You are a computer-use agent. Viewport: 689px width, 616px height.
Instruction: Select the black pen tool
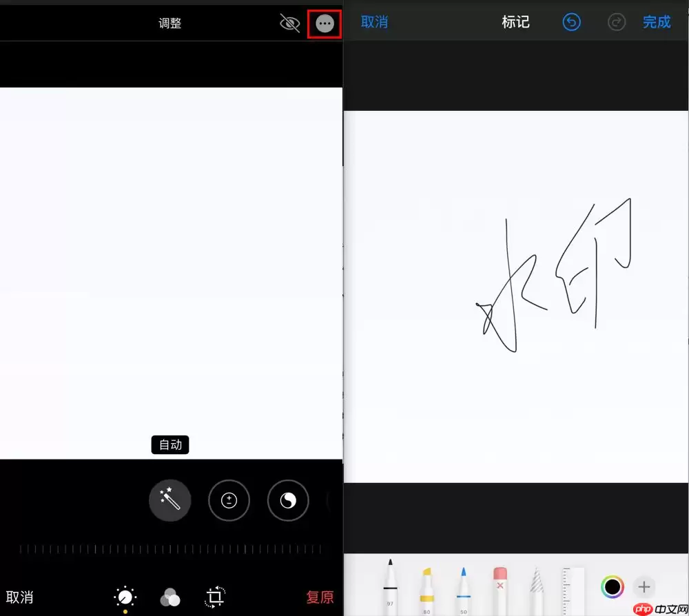pos(390,585)
